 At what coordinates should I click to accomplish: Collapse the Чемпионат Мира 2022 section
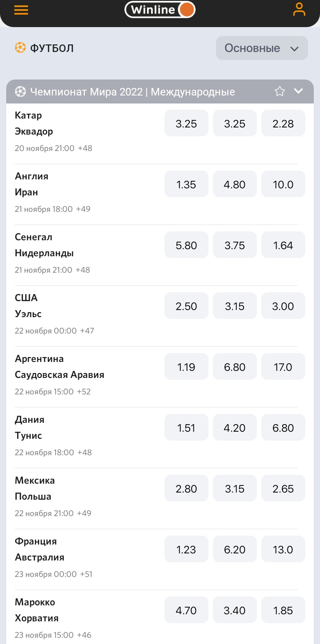coord(299,91)
